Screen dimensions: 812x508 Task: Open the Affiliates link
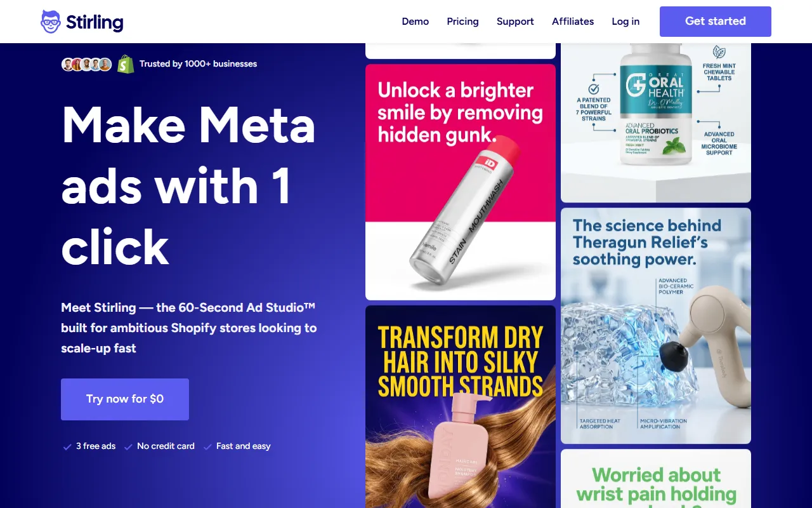click(573, 22)
